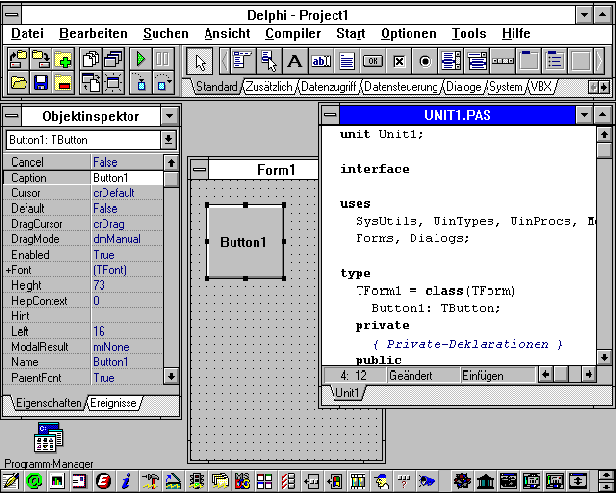The image size is (616, 493).
Task: Open the Compiler menu
Action: [293, 33]
